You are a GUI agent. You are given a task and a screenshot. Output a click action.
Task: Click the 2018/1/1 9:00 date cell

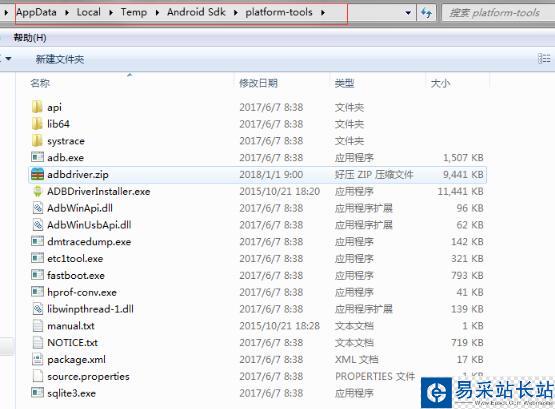point(271,174)
